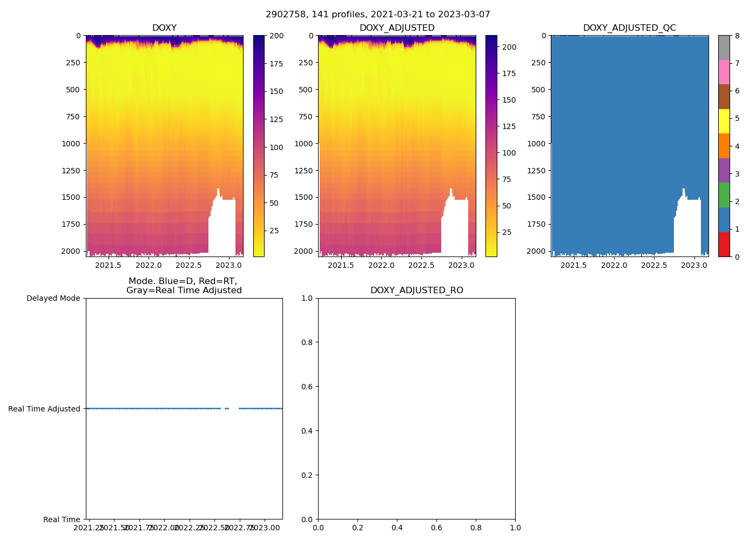Click the brown QC colorbar segment
The width and height of the screenshot is (756, 540).
tap(724, 97)
